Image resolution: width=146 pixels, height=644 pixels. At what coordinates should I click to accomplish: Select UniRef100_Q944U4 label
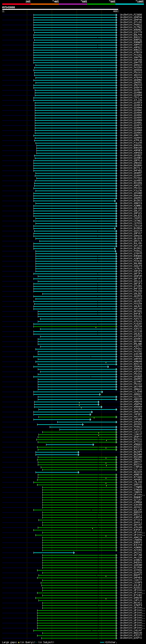(131, 70)
